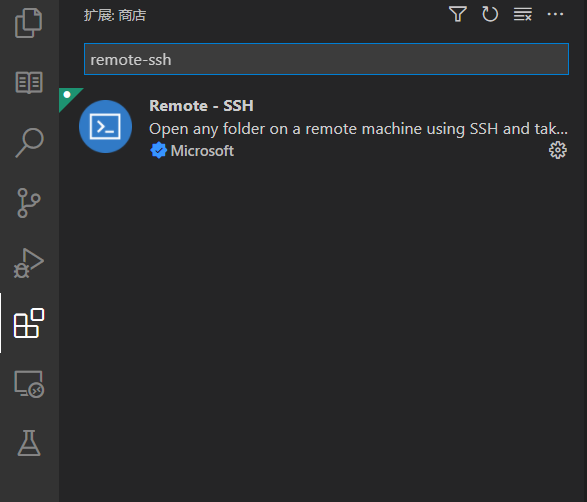
Task: Open the views and more actions menu
Action: point(555,14)
